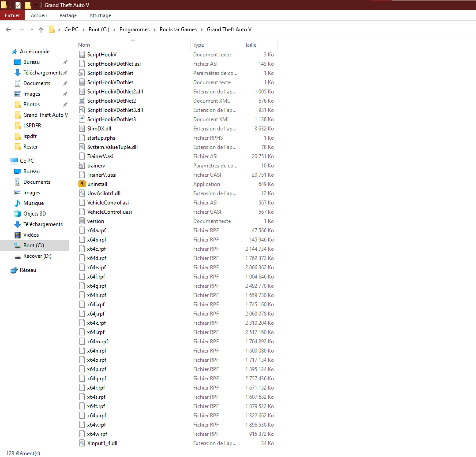476x457 pixels.
Task: Select Réseau in the navigation pane
Action: tap(28, 270)
